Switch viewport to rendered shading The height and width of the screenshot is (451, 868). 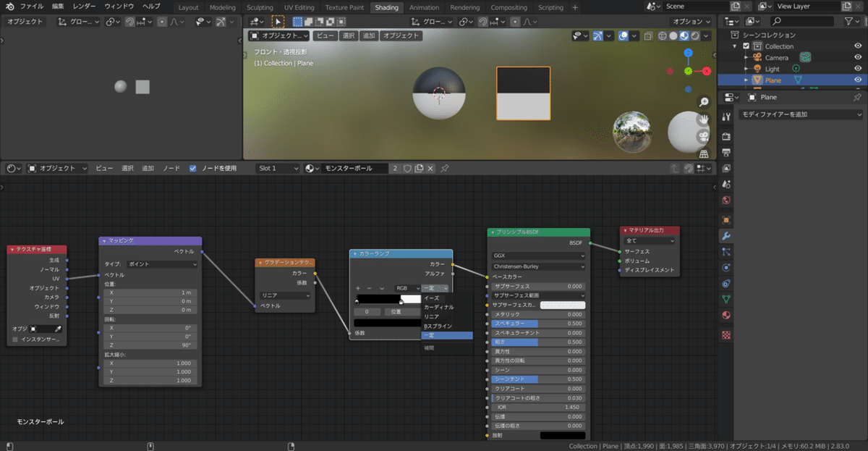(694, 35)
